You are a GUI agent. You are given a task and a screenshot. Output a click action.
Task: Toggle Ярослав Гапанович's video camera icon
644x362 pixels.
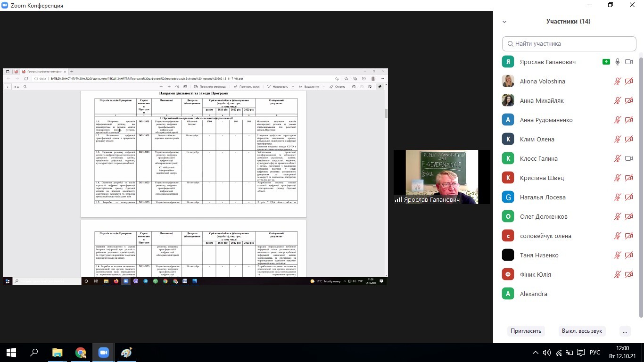click(629, 62)
